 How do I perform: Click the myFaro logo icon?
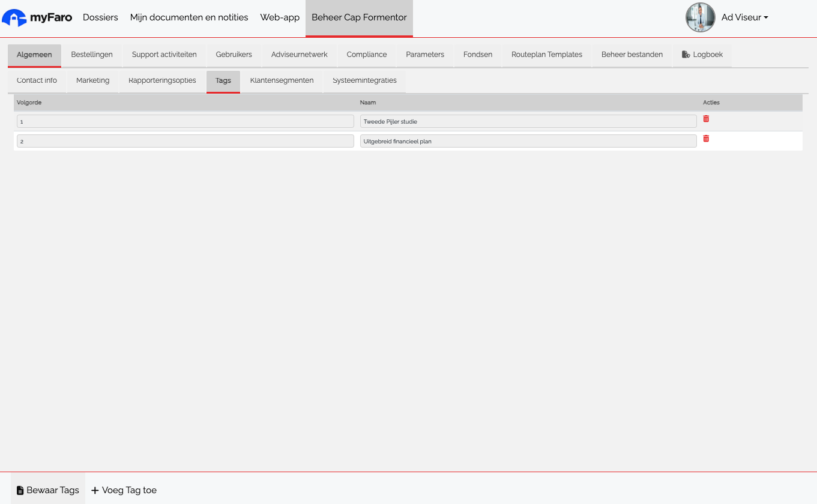(x=14, y=18)
